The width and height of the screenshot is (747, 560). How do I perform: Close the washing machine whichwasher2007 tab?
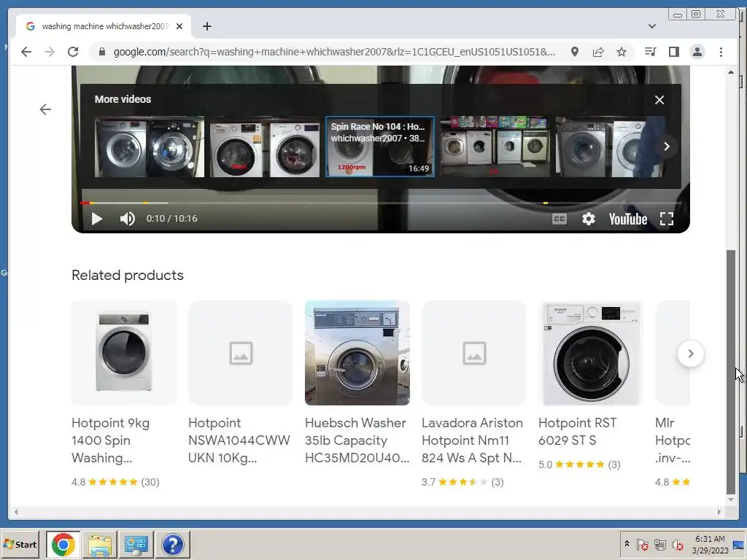coord(179,26)
